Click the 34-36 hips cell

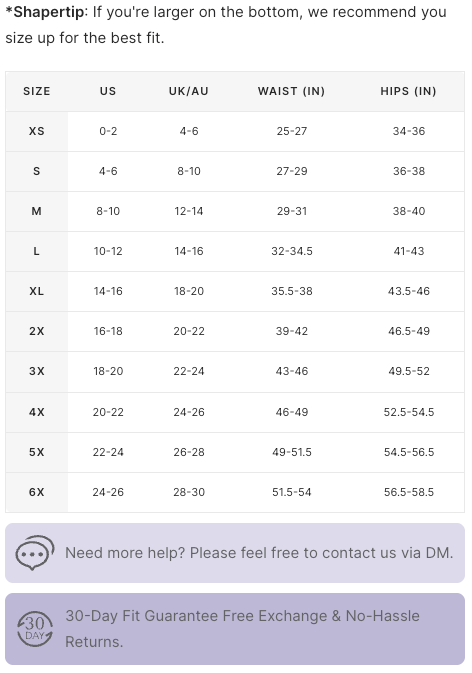pyautogui.click(x=409, y=131)
